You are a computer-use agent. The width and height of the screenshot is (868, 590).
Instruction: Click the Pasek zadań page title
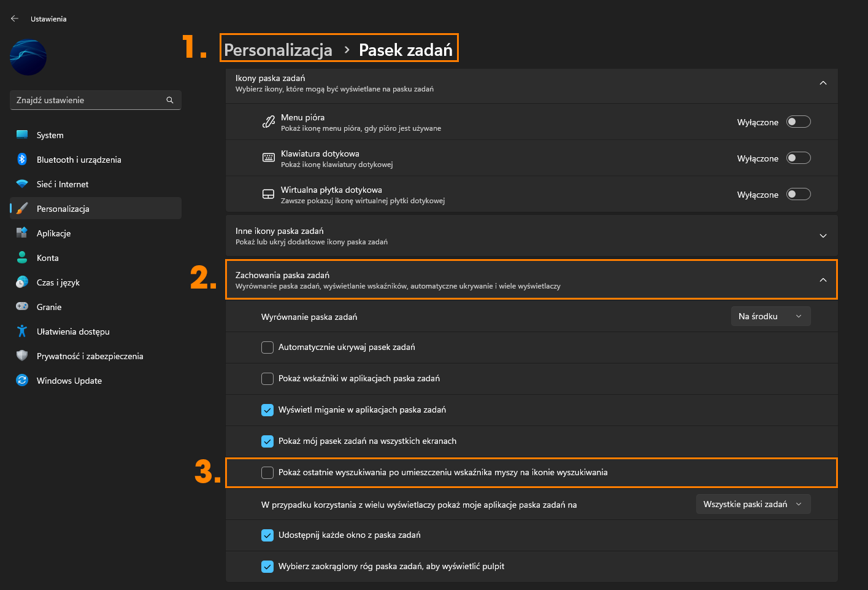click(405, 50)
